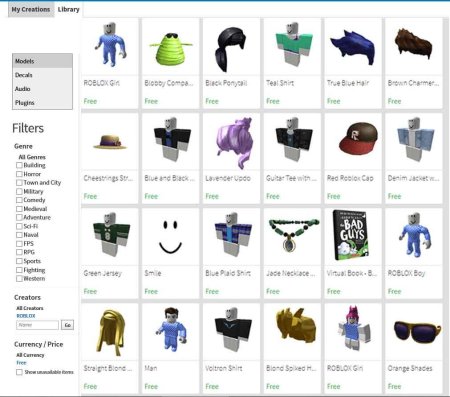450x397 pixels.
Task: Enable the Building genre checkbox
Action: pyautogui.click(x=19, y=165)
